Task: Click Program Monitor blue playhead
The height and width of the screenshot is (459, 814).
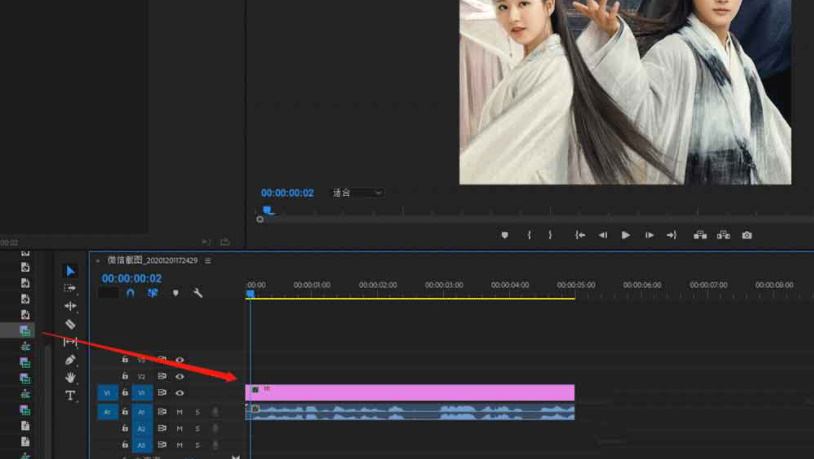Action: [x=268, y=210]
